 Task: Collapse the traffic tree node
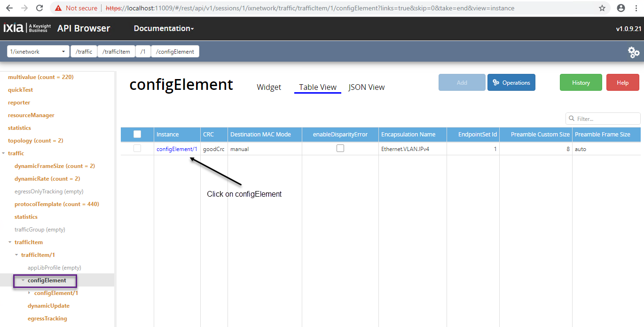[4, 153]
